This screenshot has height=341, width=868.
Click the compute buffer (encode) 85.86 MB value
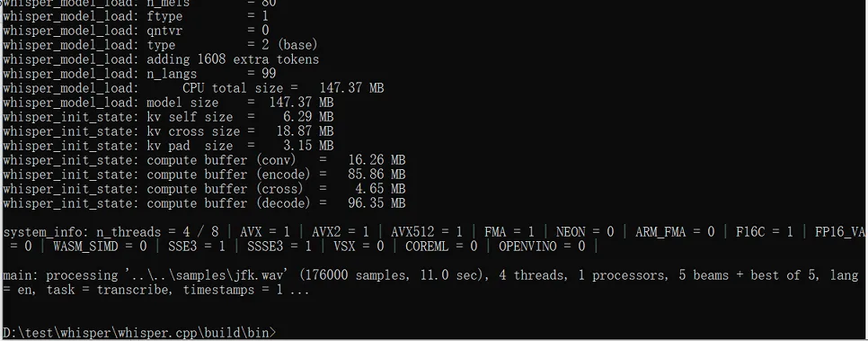point(377,175)
